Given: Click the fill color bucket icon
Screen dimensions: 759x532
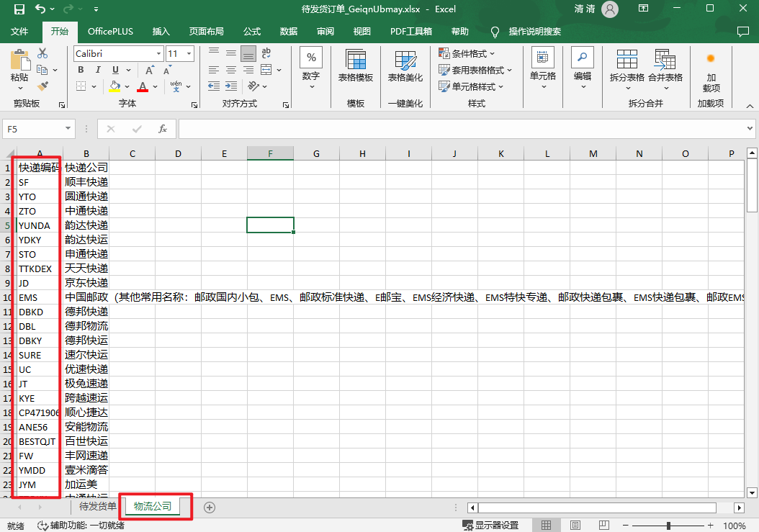Looking at the screenshot, I should pos(115,86).
